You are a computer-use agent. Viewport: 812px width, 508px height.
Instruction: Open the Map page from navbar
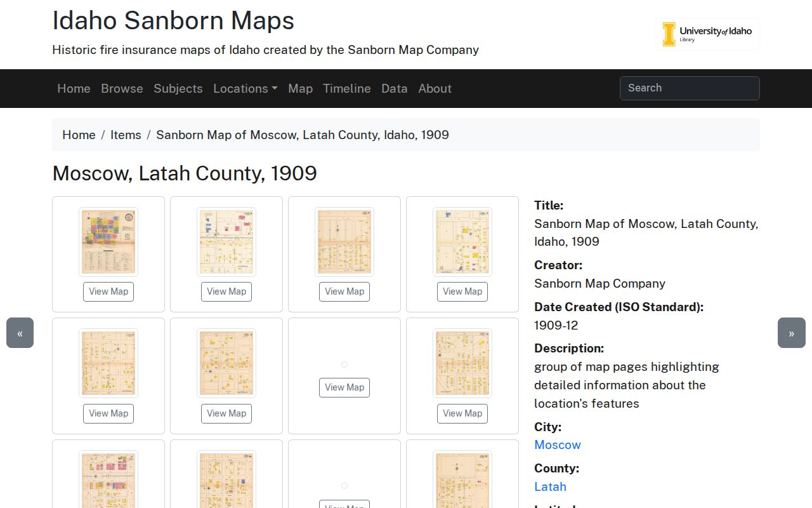point(300,88)
